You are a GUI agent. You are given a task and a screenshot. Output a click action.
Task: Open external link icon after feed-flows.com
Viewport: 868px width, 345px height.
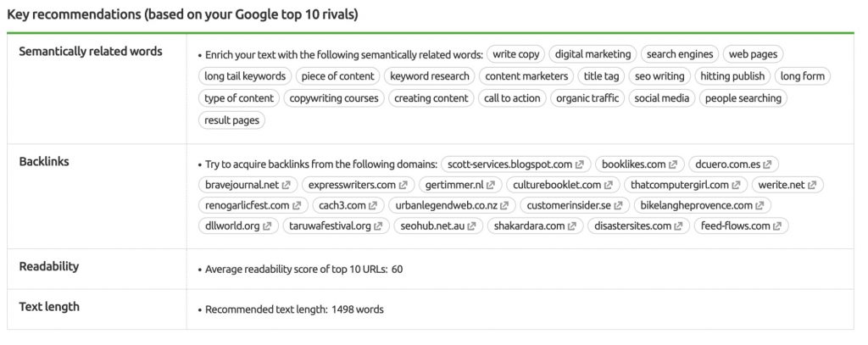[777, 226]
